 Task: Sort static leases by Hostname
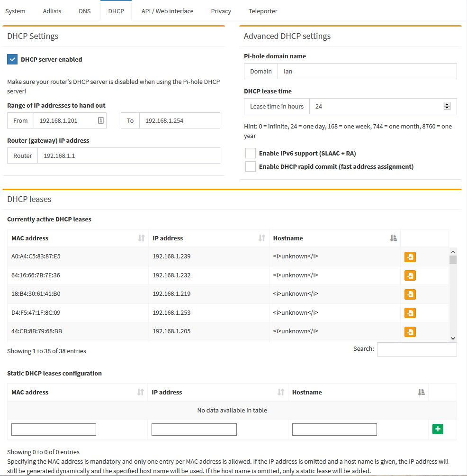pos(358,392)
